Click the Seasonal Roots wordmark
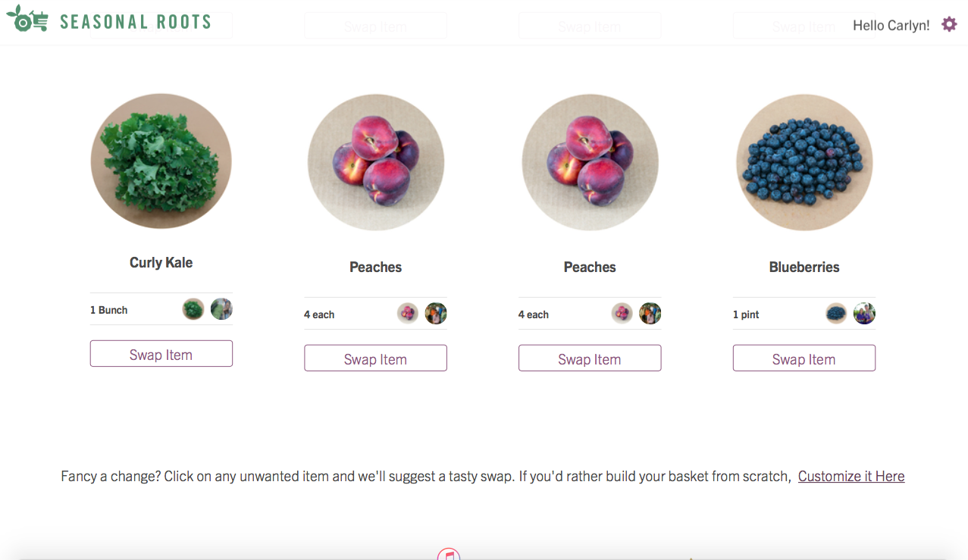968x560 pixels. pos(136,22)
